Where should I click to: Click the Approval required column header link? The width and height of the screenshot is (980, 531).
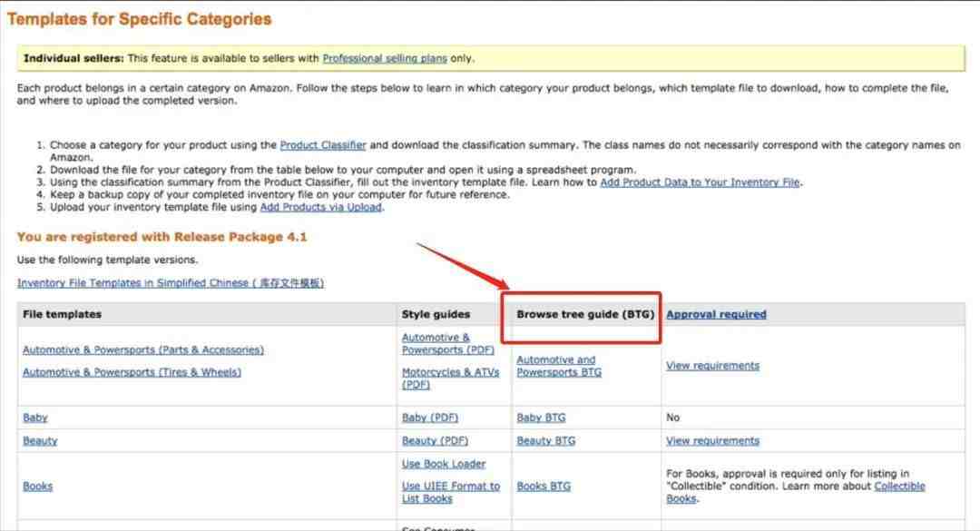point(716,315)
